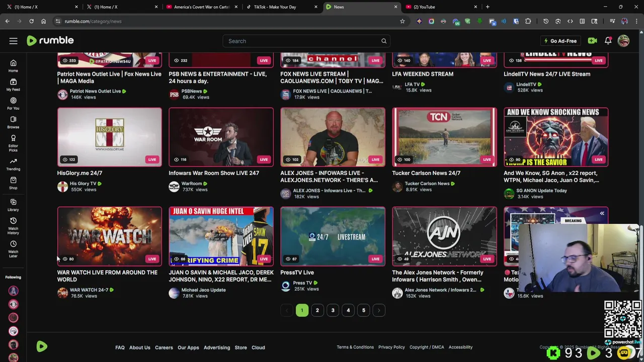644x362 pixels.
Task: Click the green Rumble play icon in footer
Action: pyautogui.click(x=42, y=346)
